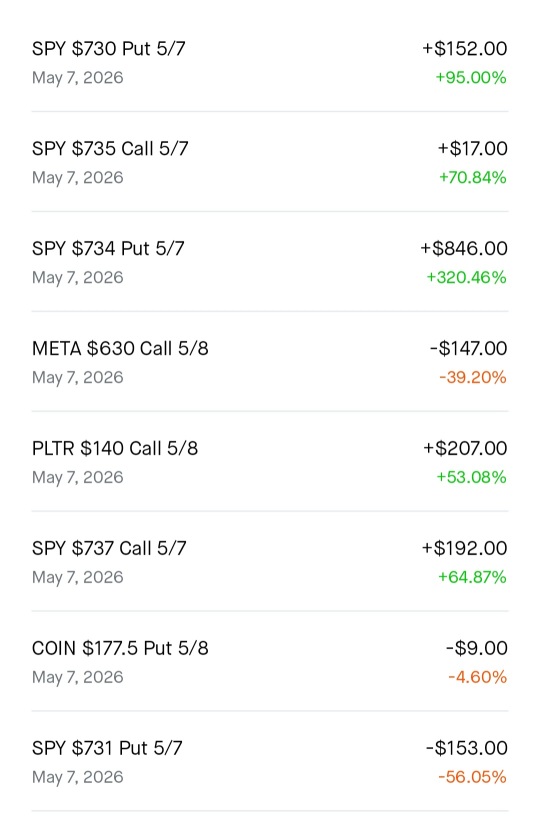Select the +$207.00 gain value
Viewport: 540px width, 838px height.
(465, 448)
